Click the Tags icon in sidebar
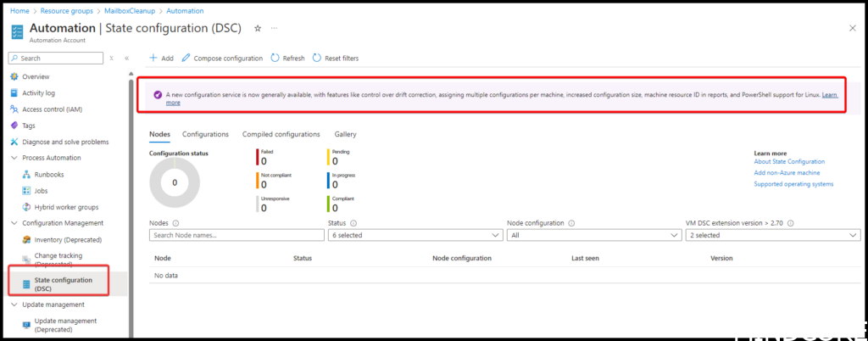Viewport: 868px width, 341px height. [14, 126]
